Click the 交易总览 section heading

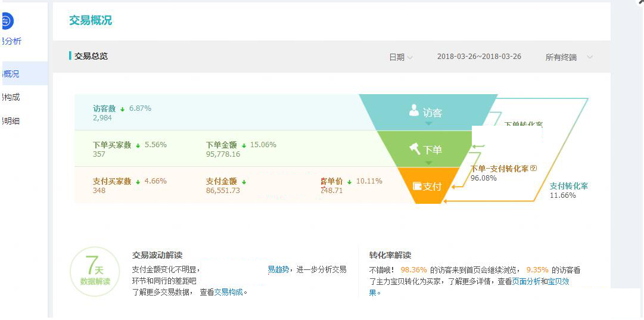point(91,56)
